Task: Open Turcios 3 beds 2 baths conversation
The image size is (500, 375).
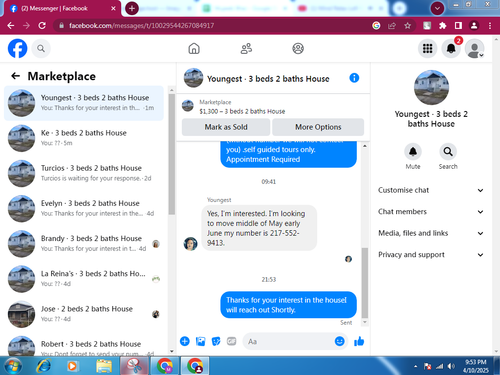Action: click(84, 173)
